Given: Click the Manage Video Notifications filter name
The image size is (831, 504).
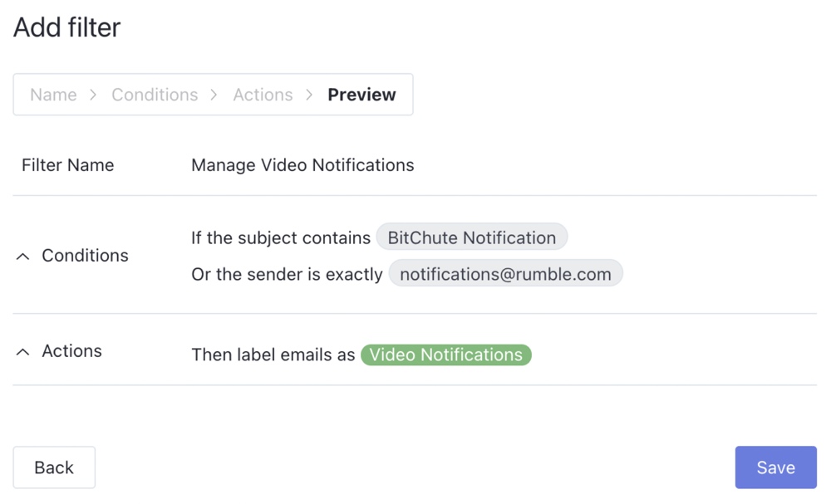Looking at the screenshot, I should click(x=302, y=165).
